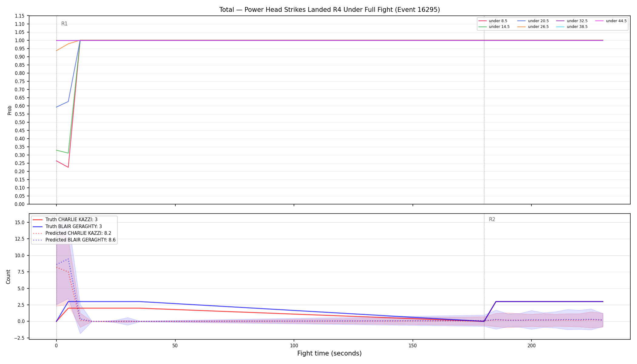Click the 'under 20.5' legend label
This screenshot has width=637, height=364.
click(x=538, y=21)
